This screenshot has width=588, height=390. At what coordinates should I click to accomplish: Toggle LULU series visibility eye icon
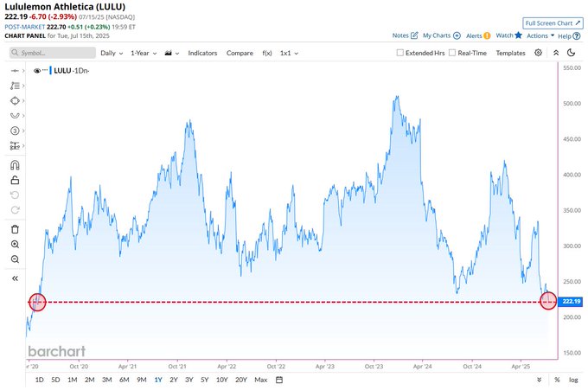click(36, 71)
